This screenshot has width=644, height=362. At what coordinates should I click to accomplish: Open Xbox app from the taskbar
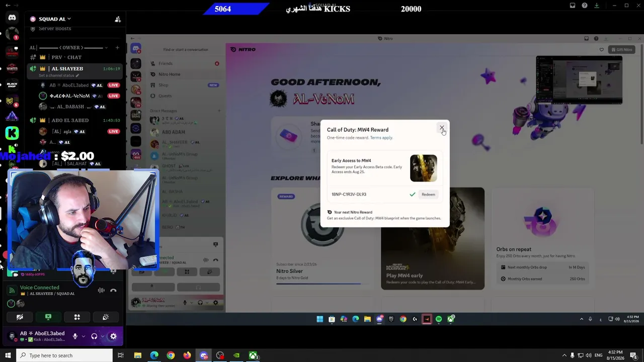(253, 355)
